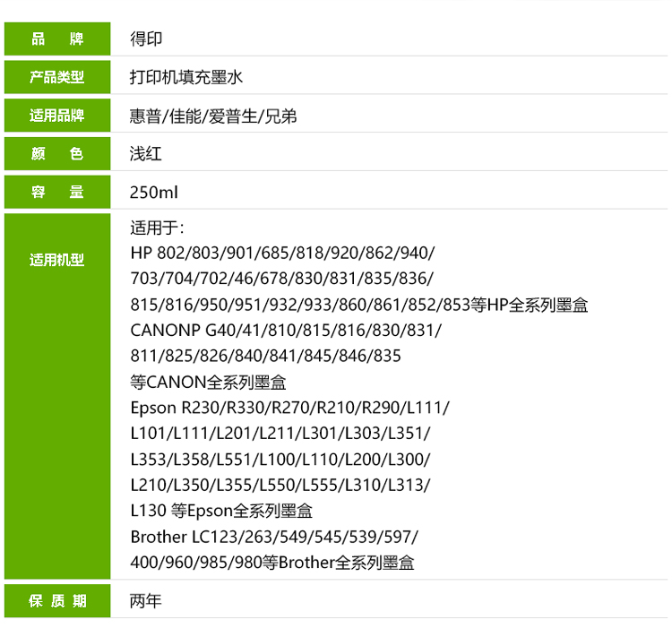
Task: Click the line starting Epson R230/R330
Action: pos(290,408)
